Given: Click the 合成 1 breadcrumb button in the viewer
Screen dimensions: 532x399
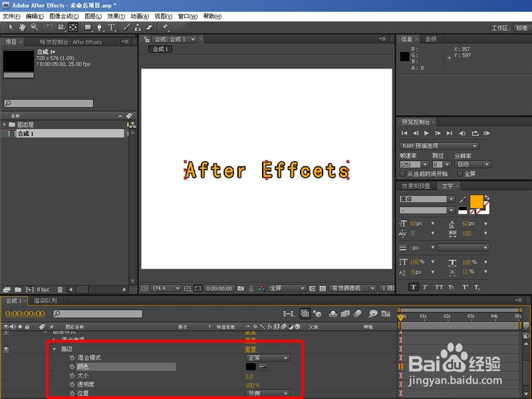Looking at the screenshot, I should click(160, 49).
